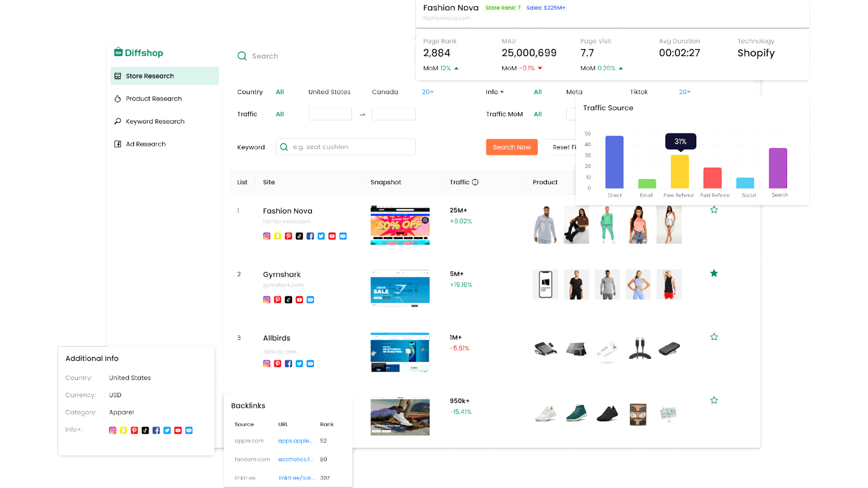Click the Traffic maximum input box
Screen dimensions: 868x488
click(394, 114)
